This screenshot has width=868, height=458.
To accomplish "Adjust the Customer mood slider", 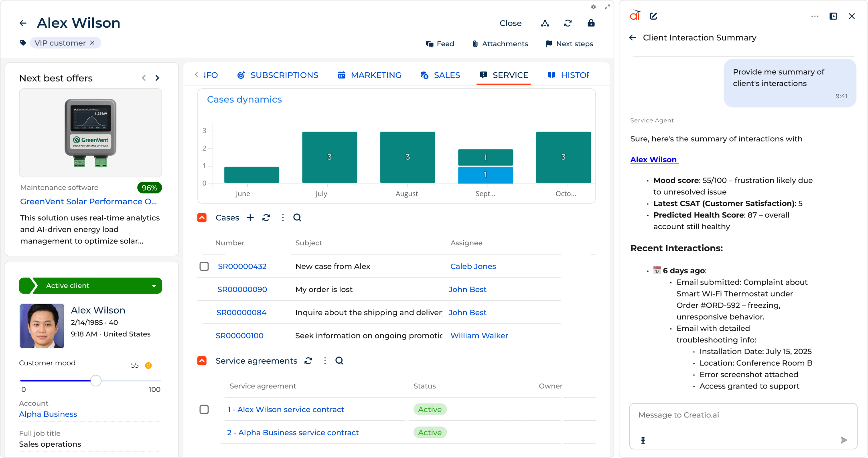I will pos(95,381).
